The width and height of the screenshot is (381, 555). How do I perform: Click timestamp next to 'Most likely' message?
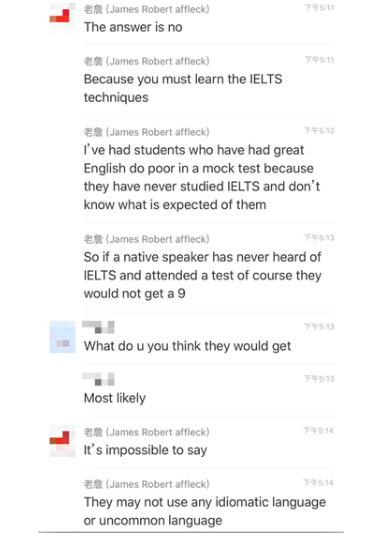(319, 379)
